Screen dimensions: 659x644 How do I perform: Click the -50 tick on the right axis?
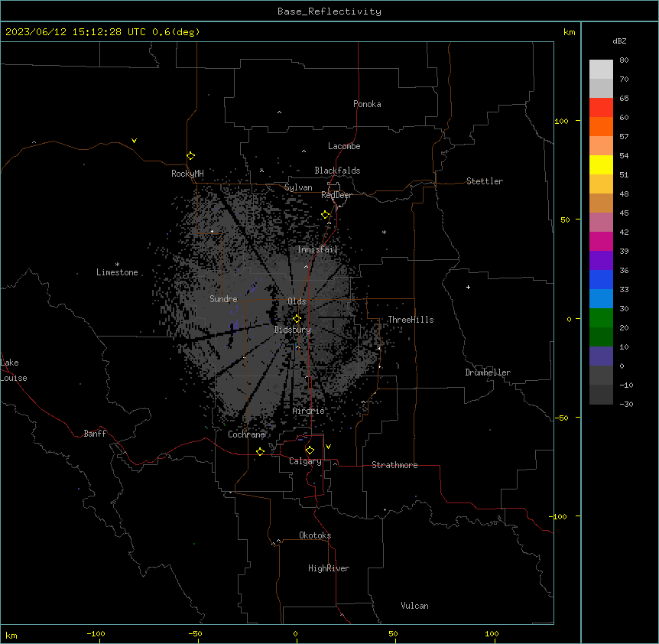(561, 418)
